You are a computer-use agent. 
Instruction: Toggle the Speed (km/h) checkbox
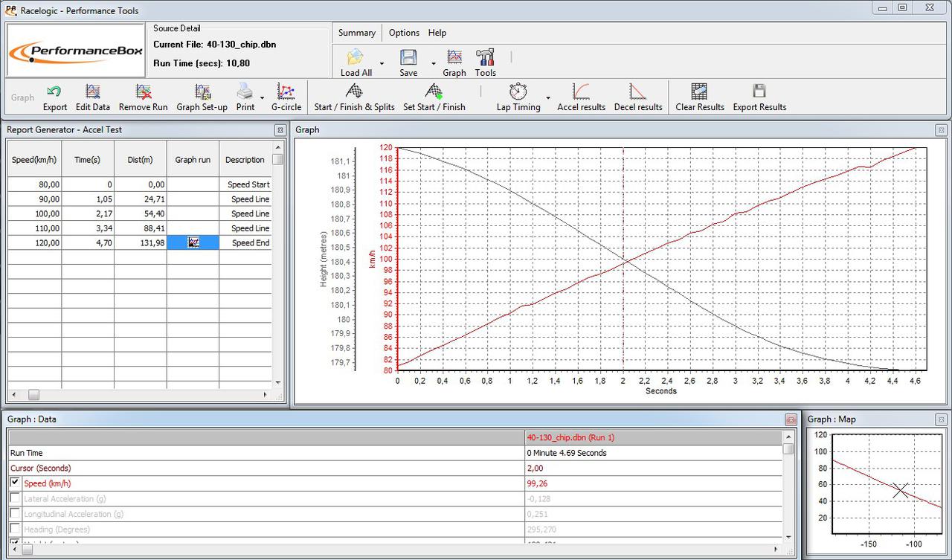point(15,483)
